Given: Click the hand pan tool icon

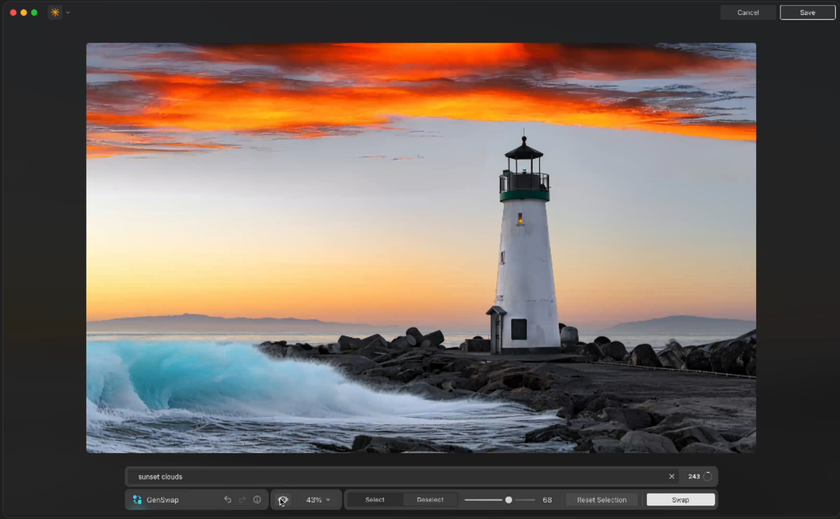Looking at the screenshot, I should coord(283,499).
